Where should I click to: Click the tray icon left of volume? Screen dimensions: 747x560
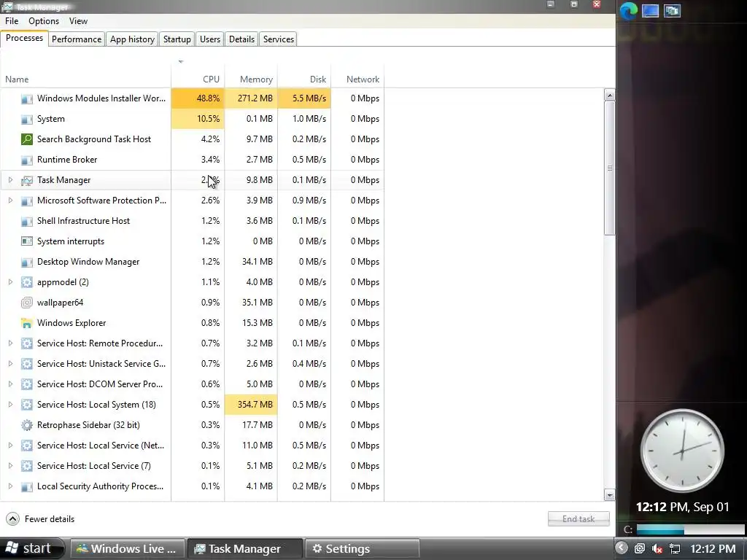pyautogui.click(x=639, y=548)
